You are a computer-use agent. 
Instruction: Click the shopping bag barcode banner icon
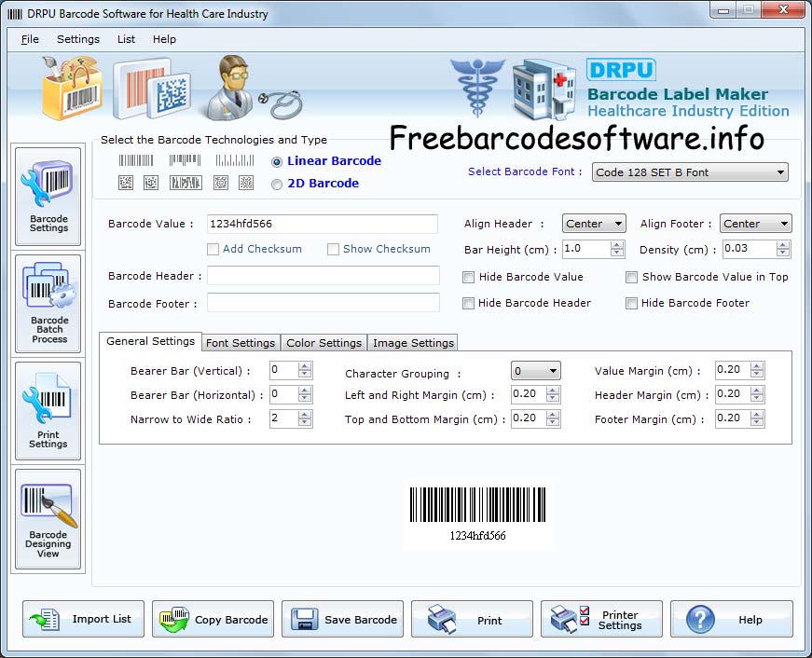72,88
